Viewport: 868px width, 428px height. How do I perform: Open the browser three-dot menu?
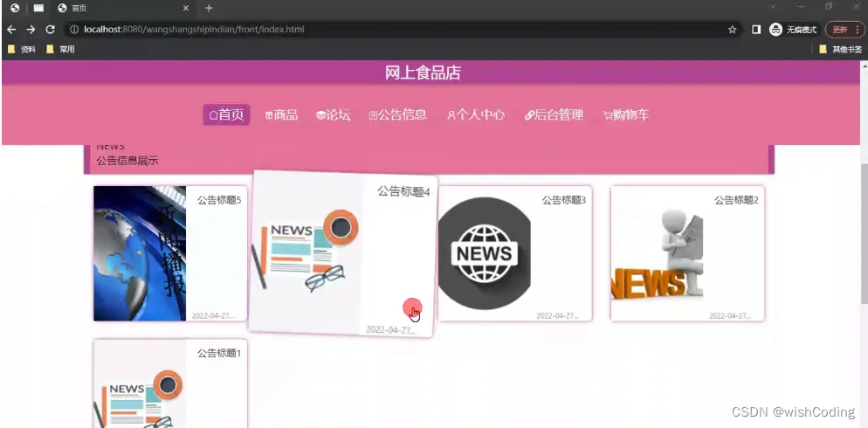click(x=858, y=30)
